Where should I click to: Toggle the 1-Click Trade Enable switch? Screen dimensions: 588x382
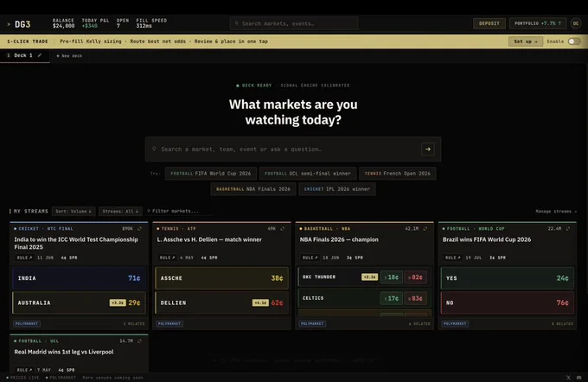[574, 41]
